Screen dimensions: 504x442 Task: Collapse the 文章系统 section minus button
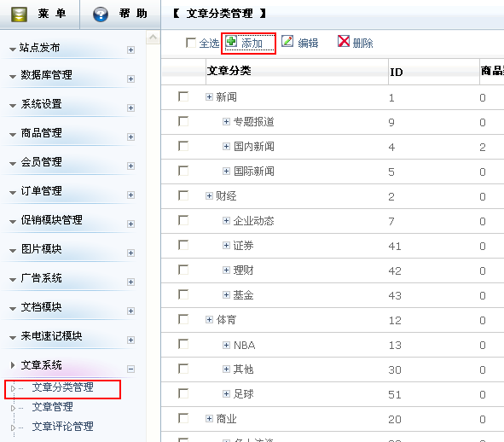click(130, 369)
